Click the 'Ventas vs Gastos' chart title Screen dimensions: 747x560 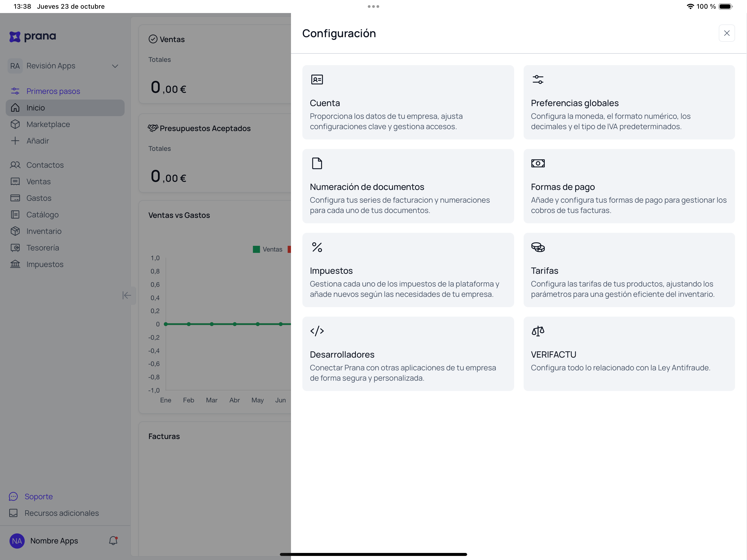[179, 215]
